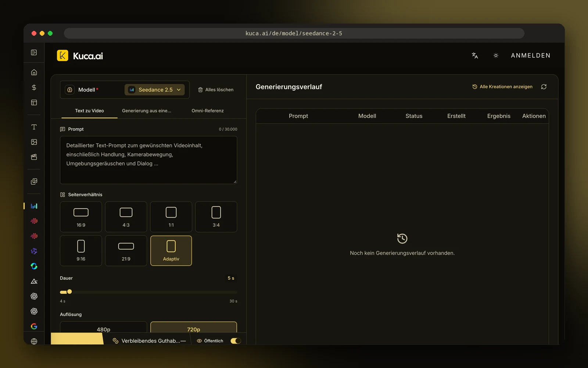Select the 16:9 aspect ratio
The height and width of the screenshot is (368, 588).
(81, 217)
